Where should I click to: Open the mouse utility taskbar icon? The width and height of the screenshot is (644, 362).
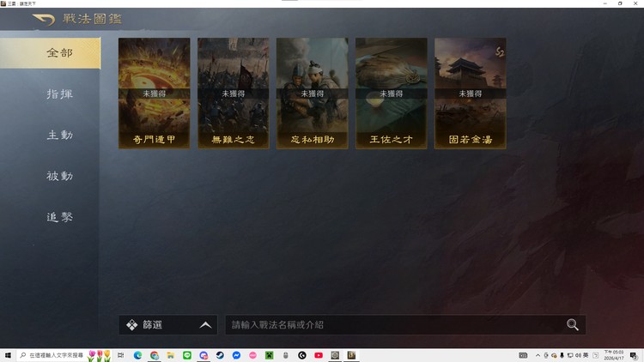tap(285, 355)
